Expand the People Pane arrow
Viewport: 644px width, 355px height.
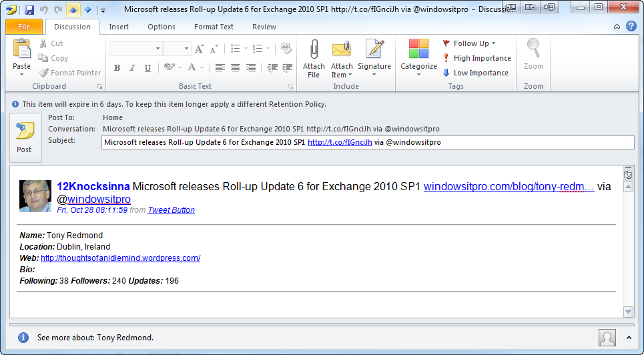tap(629, 338)
